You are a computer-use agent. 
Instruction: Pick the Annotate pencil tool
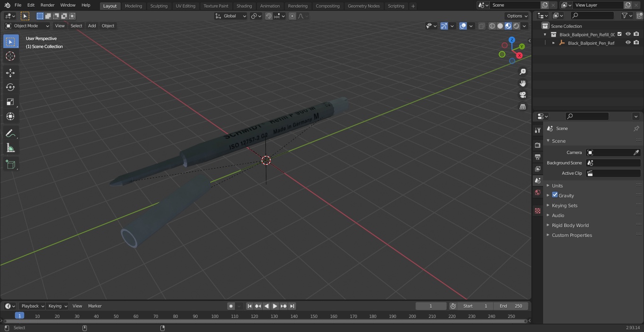point(10,133)
